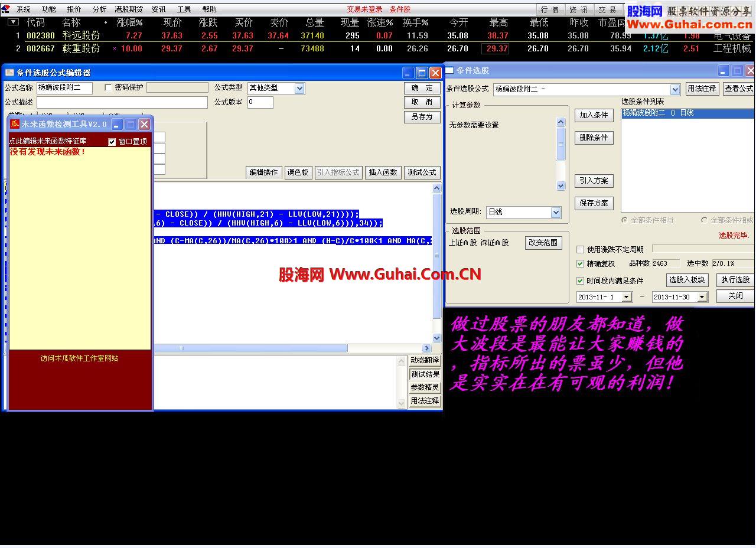Click right arrow of formula horizontal scrollbar
The height and width of the screenshot is (548, 756).
(x=427, y=348)
